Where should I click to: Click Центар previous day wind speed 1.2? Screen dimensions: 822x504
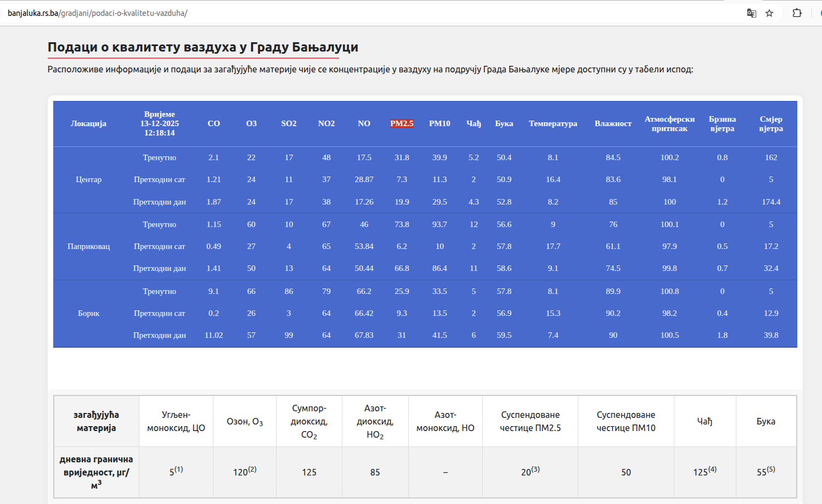[722, 202]
